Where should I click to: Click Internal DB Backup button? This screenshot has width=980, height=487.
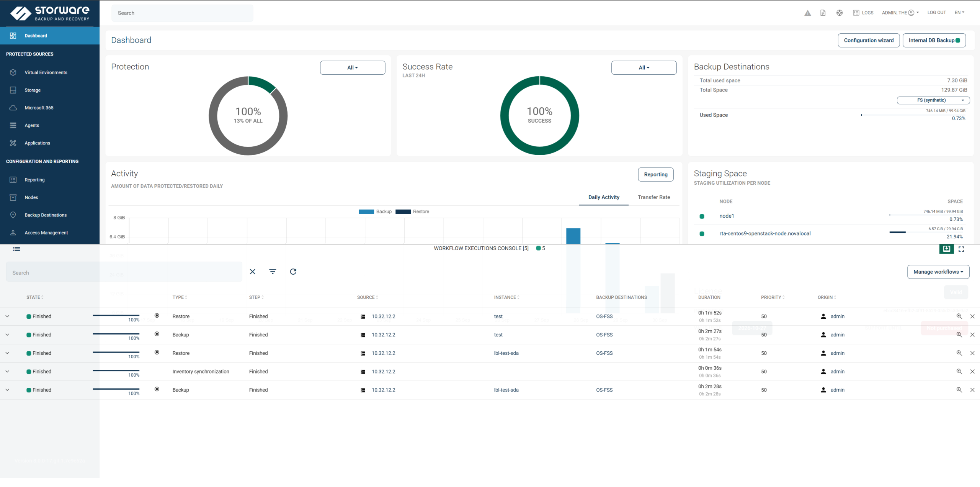pos(934,40)
